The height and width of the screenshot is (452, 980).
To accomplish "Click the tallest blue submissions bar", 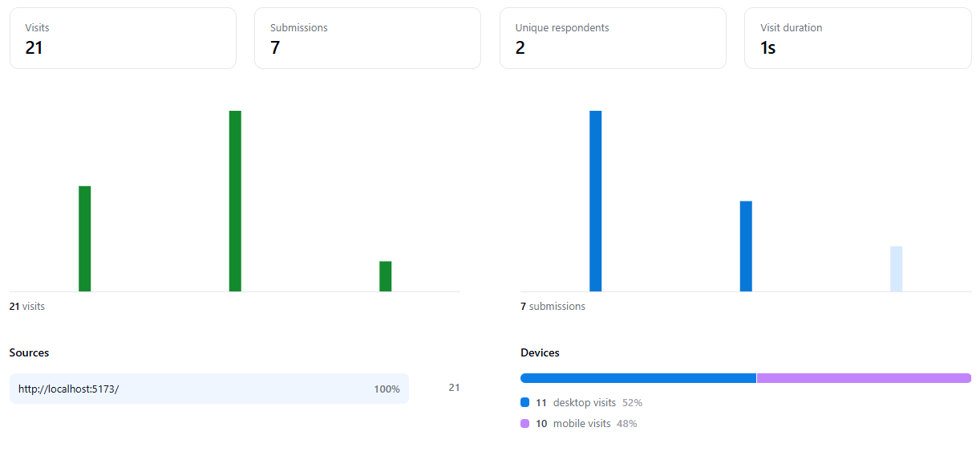I will coord(596,201).
